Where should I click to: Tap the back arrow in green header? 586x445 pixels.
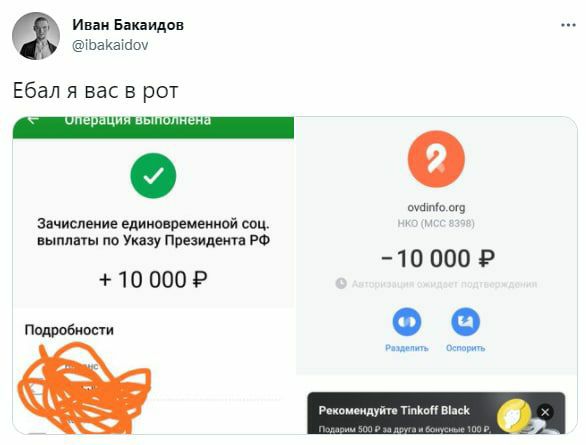pos(33,120)
